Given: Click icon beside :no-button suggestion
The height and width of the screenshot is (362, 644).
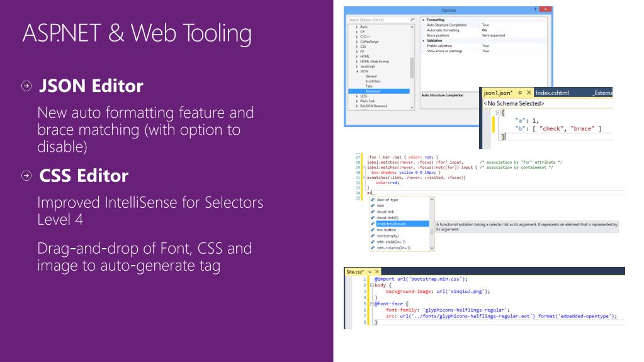Looking at the screenshot, I should click(373, 230).
